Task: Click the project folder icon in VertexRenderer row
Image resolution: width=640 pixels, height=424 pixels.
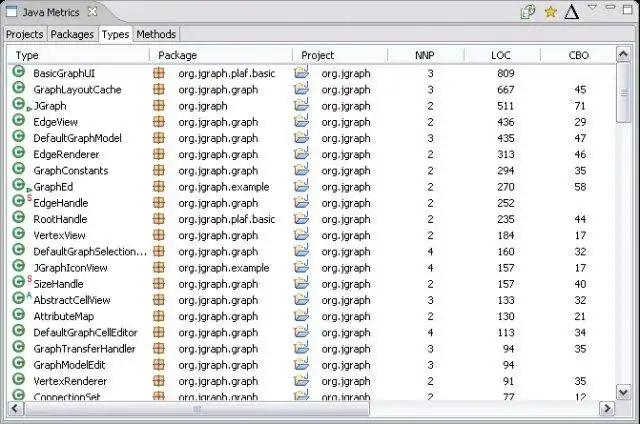Action: tap(301, 380)
